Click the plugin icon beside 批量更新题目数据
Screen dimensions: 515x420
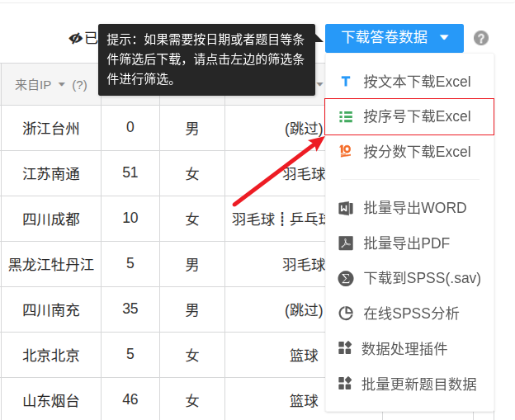(x=345, y=383)
